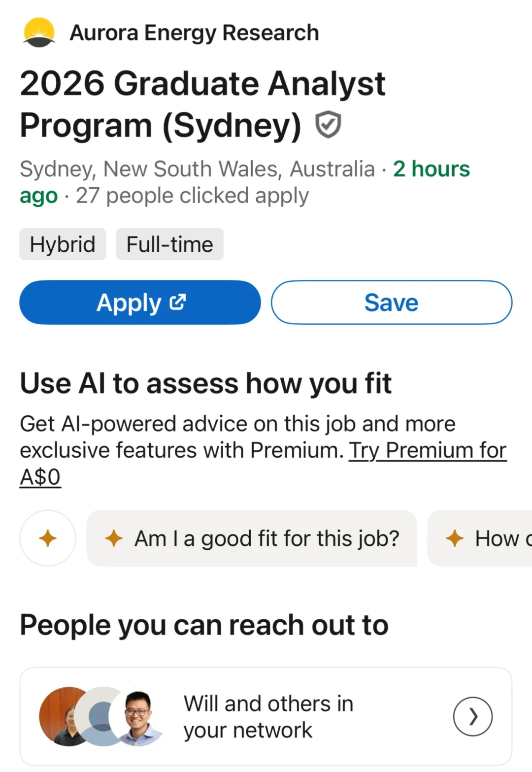Save this job posting
The height and width of the screenshot is (772, 532).
click(x=391, y=302)
